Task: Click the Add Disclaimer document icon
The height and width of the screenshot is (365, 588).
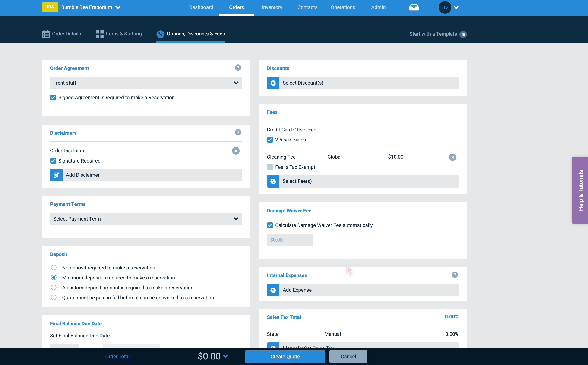Action: (x=56, y=175)
